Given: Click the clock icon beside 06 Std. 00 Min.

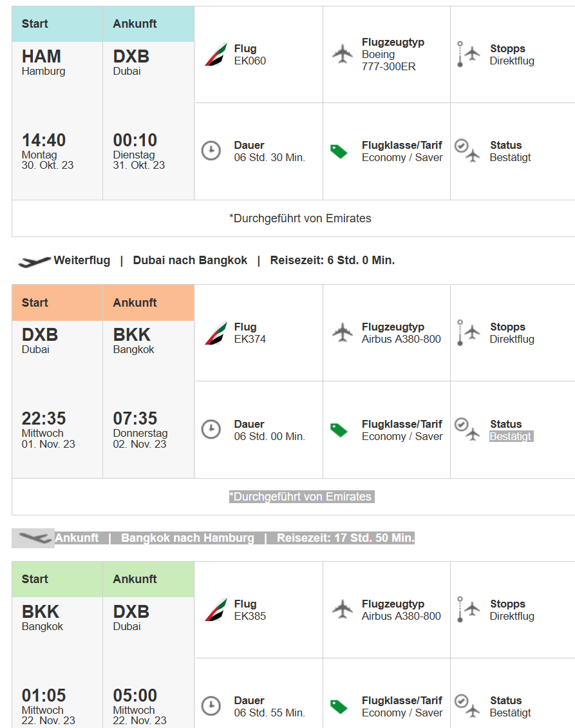Looking at the screenshot, I should tap(211, 430).
